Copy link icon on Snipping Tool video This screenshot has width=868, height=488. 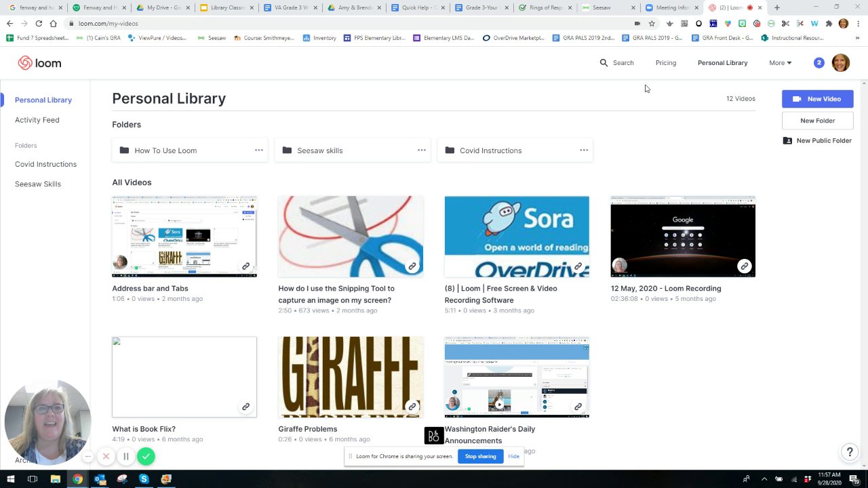tap(412, 266)
